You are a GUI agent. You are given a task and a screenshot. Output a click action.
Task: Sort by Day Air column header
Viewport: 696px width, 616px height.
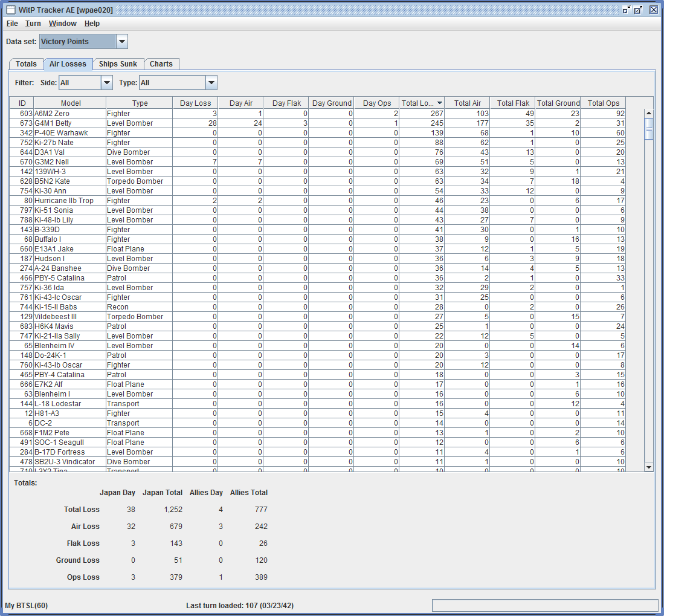pyautogui.click(x=240, y=103)
